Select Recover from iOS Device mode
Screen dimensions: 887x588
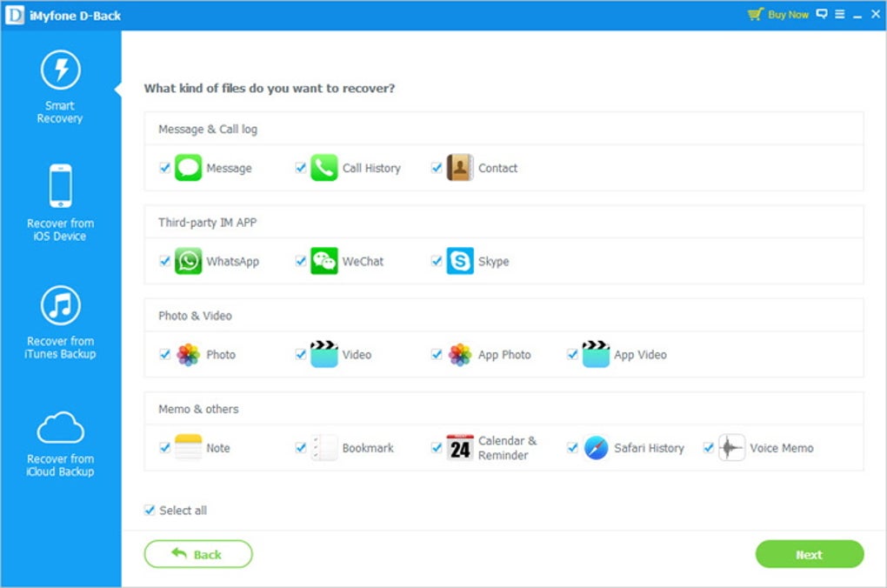58,198
